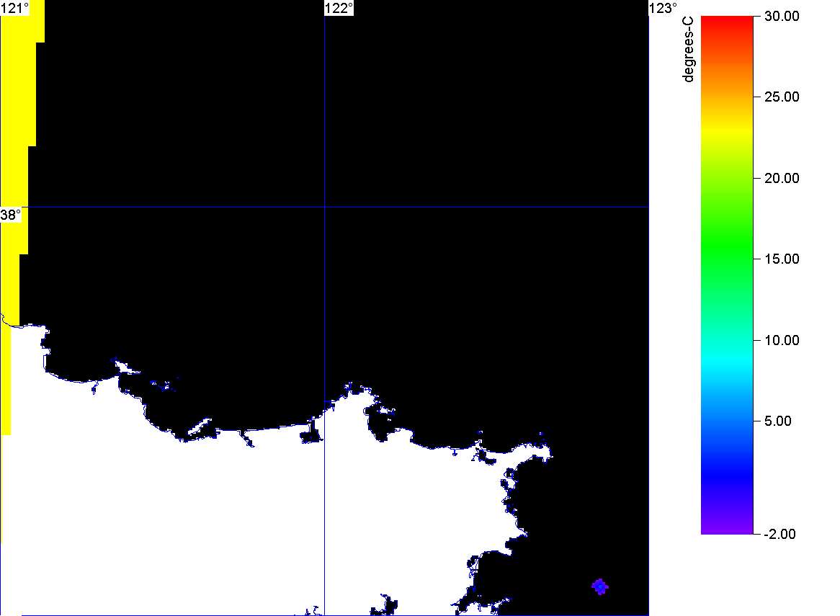Screen dimensions: 840x616
Task: Click the -2.00 colorbar value
Action: (x=779, y=534)
